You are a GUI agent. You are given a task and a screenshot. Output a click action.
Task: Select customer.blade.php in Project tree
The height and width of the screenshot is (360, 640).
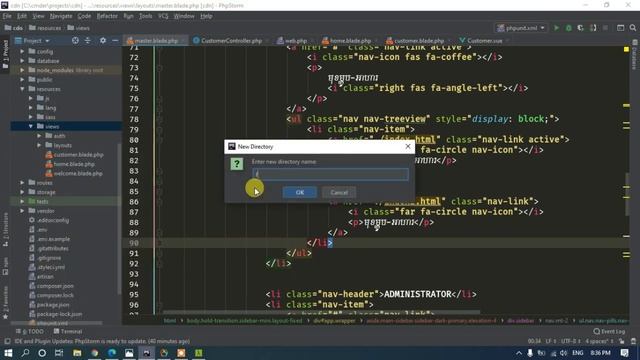pos(74,155)
